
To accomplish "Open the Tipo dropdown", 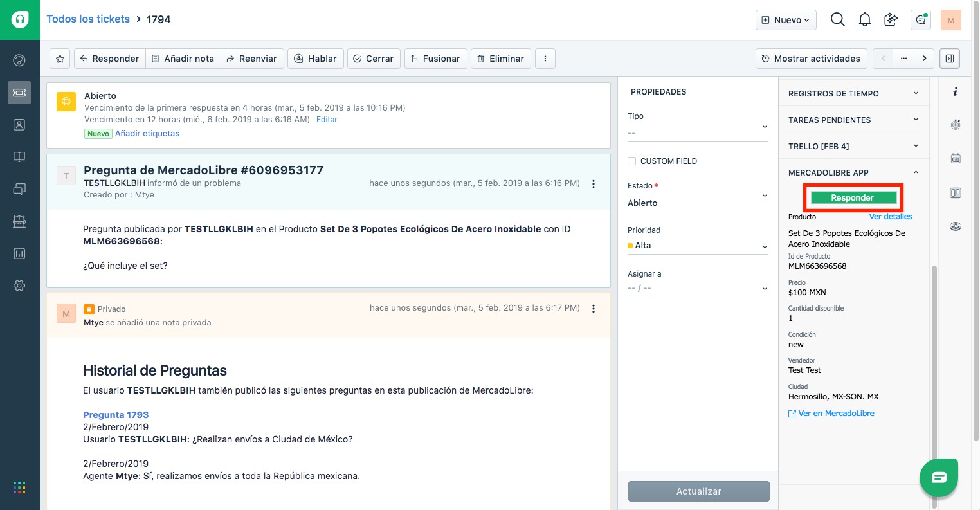I will coord(698,132).
